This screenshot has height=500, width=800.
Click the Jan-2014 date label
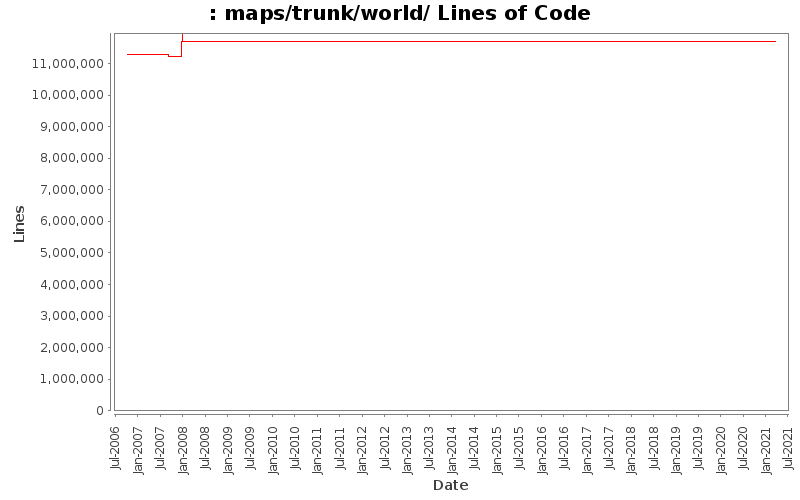click(452, 450)
